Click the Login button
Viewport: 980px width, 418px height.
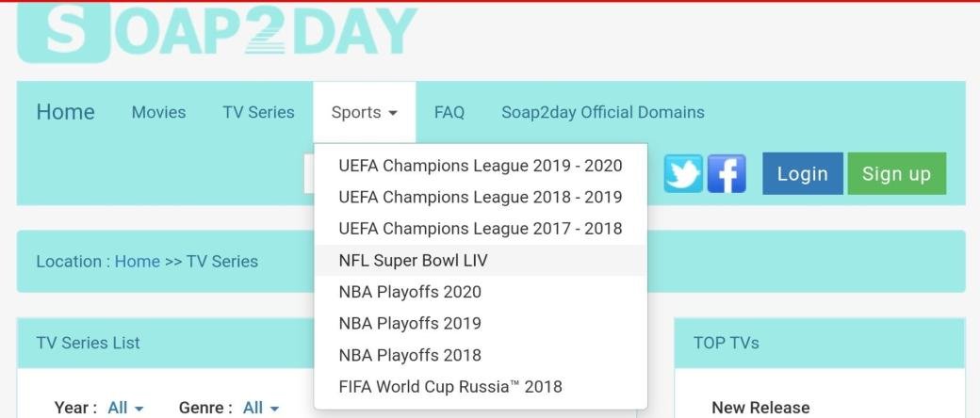pyautogui.click(x=802, y=174)
